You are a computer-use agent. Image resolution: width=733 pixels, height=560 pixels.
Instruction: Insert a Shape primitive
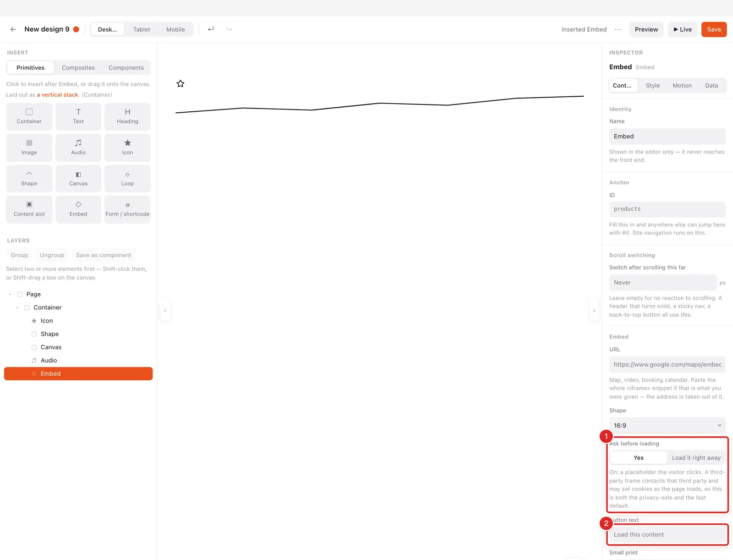point(29,179)
